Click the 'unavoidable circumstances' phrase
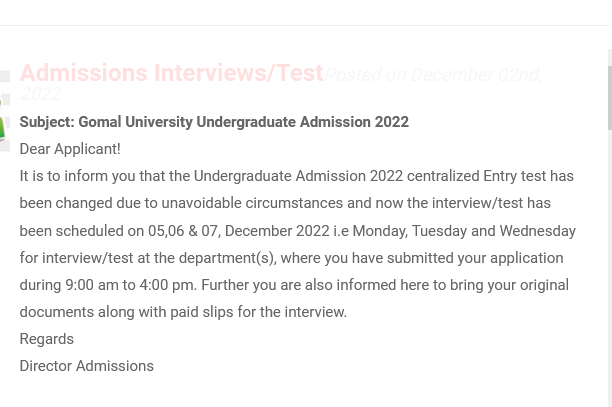Screen dimensions: 612x407 pyautogui.click(x=252, y=203)
